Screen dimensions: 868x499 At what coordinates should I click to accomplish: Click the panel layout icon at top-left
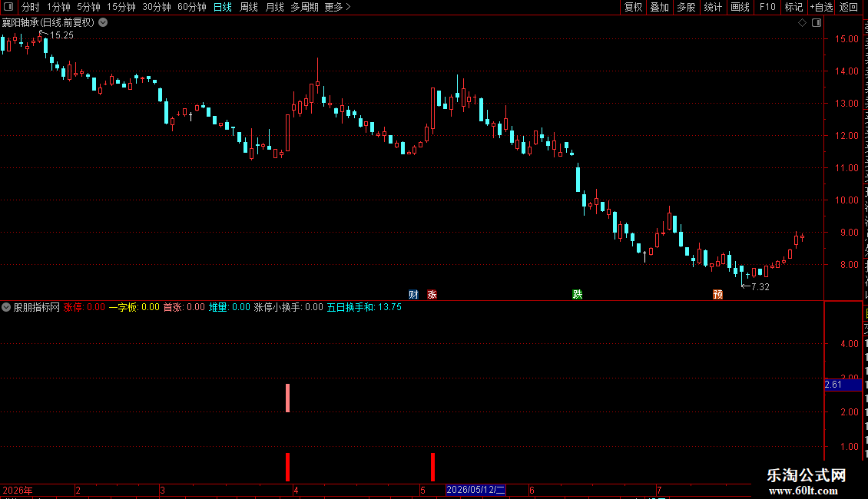[8, 7]
